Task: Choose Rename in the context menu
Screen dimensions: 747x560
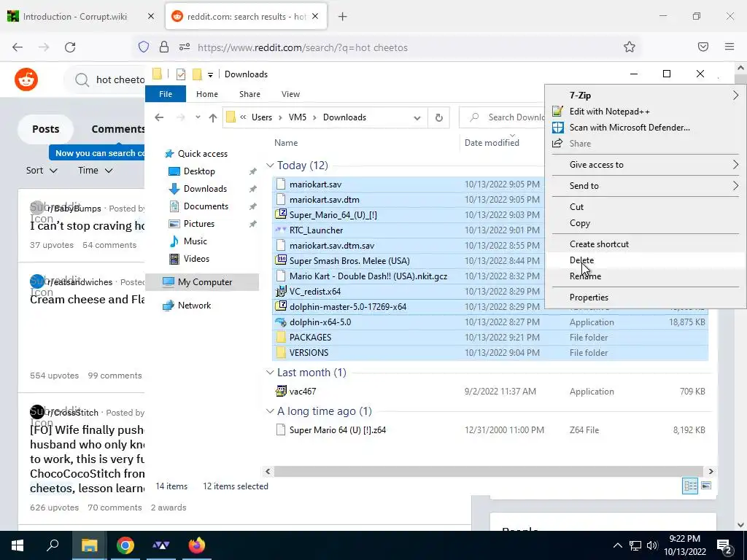Action: 645,276
